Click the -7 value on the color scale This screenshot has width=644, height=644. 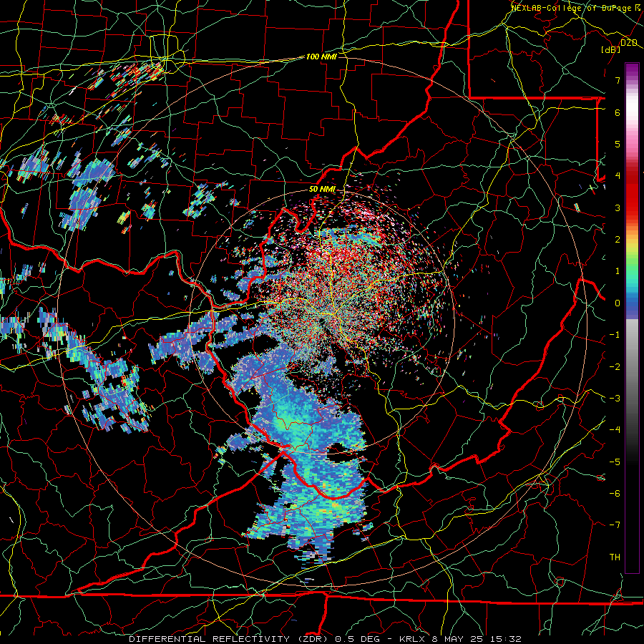[615, 525]
